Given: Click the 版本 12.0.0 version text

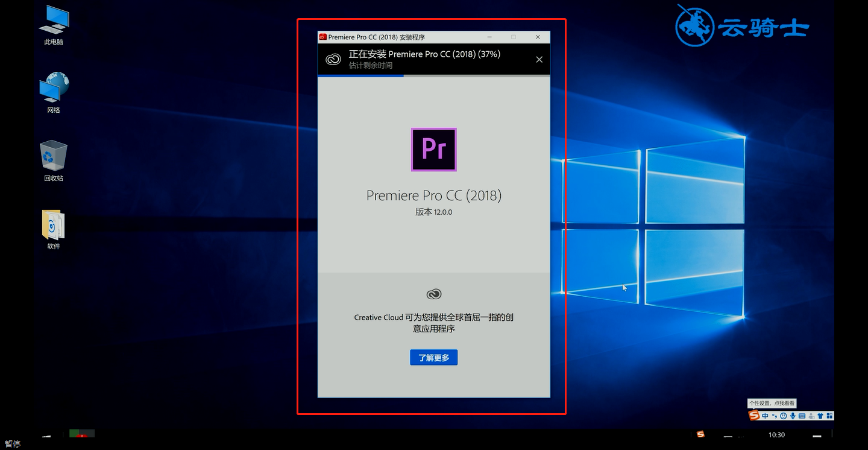Looking at the screenshot, I should 433,212.
